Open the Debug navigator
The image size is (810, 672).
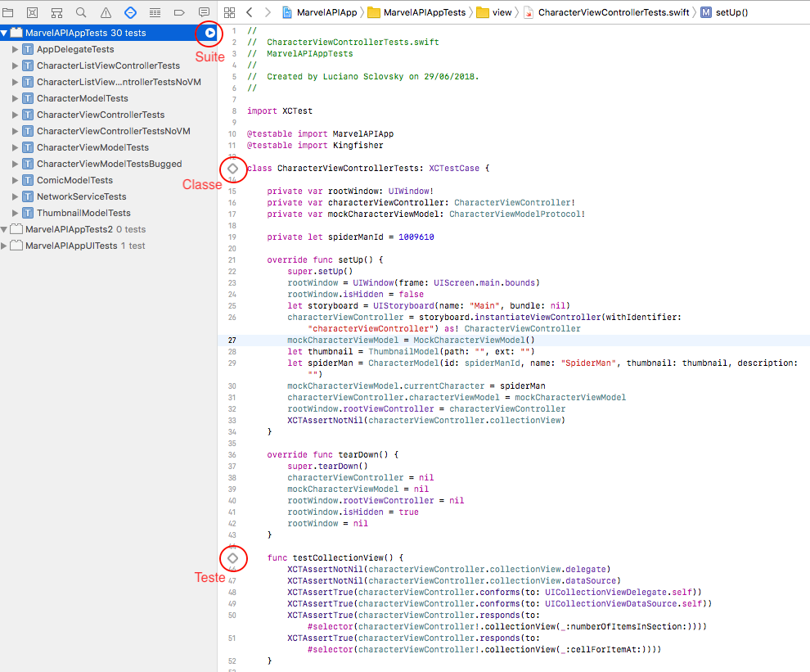pos(155,12)
